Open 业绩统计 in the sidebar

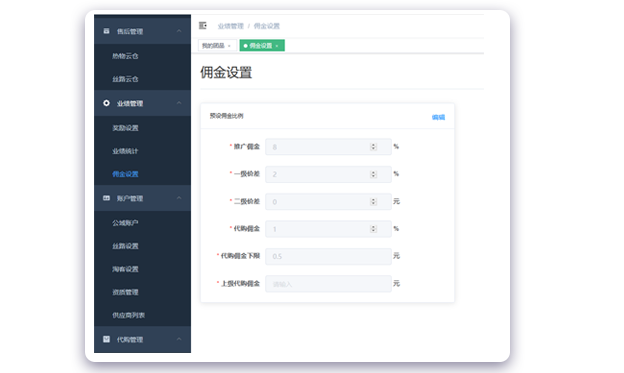[125, 151]
